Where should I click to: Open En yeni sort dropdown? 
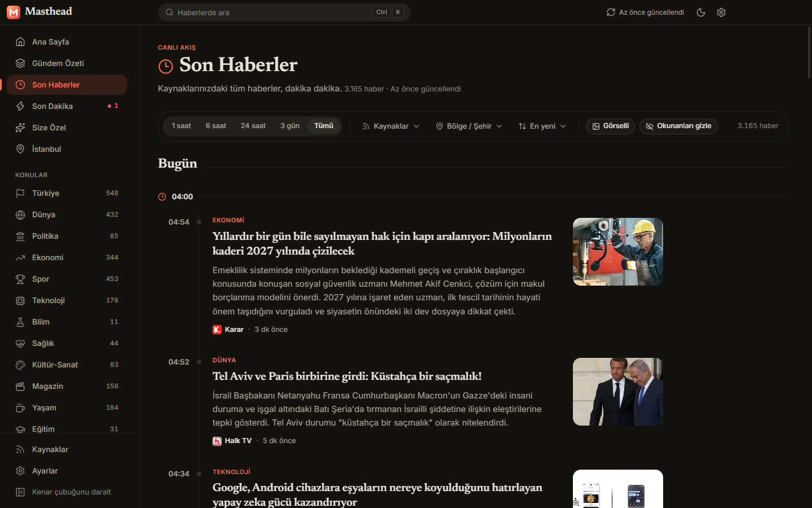pos(542,126)
